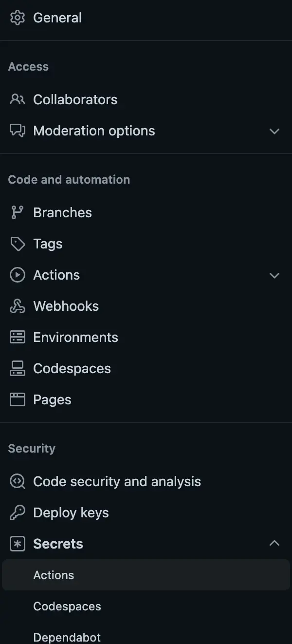This screenshot has width=292, height=644.
Task: Collapse the Secrets section chevron
Action: (x=274, y=543)
